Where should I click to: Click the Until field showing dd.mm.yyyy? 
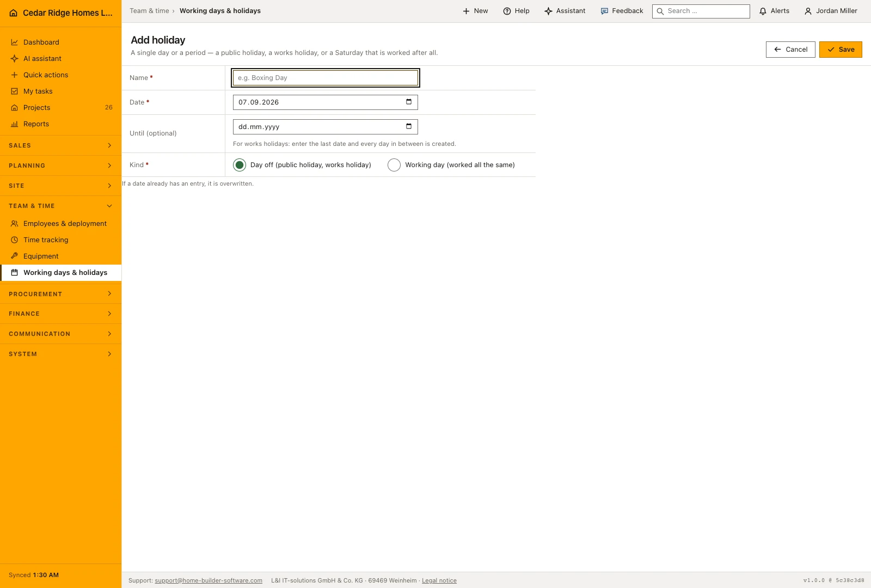326,127
